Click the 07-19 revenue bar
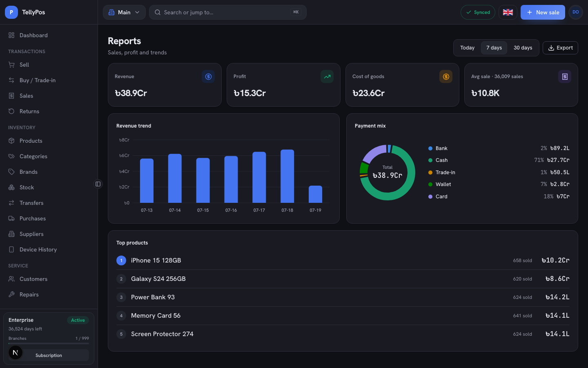 pos(315,194)
